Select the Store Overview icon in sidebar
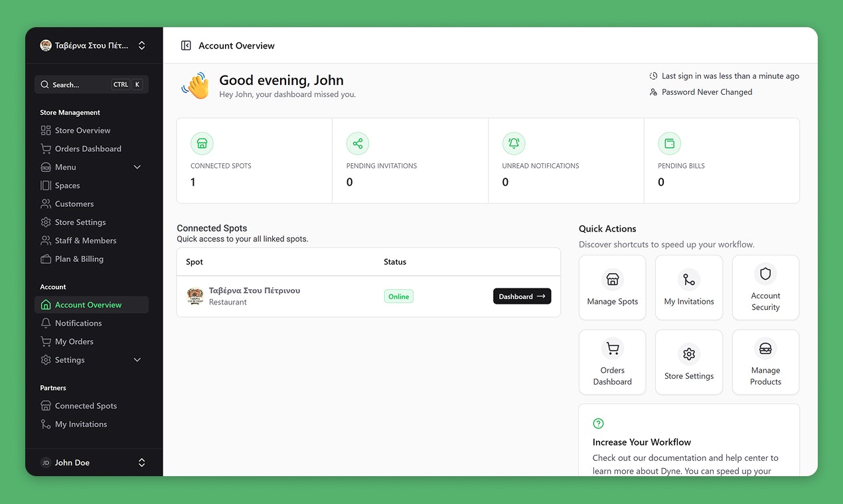 tap(44, 130)
